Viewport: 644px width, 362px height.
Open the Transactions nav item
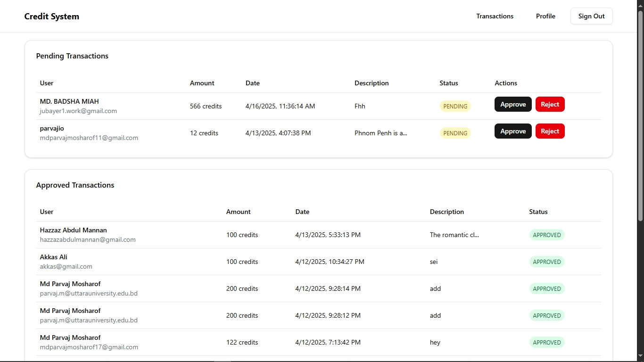pyautogui.click(x=495, y=16)
